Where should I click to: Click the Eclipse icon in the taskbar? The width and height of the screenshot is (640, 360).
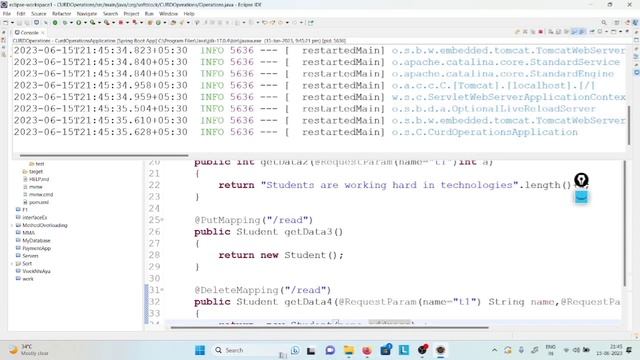[440, 350]
